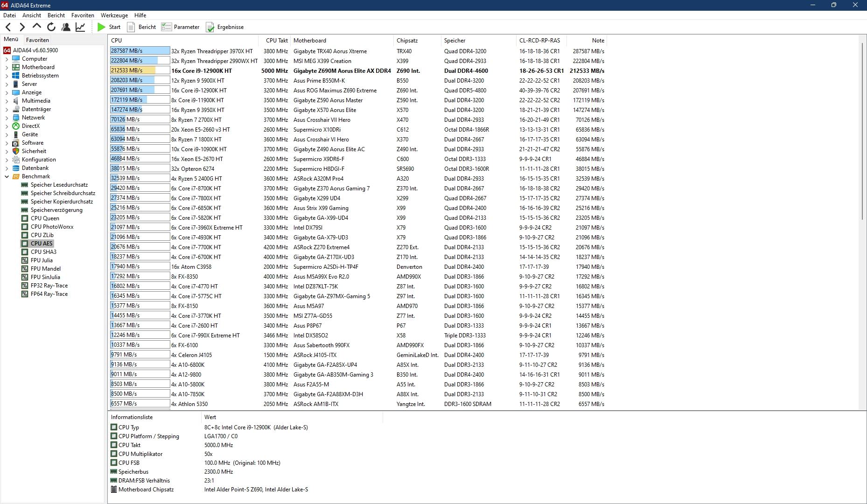Image resolution: width=867 pixels, height=504 pixels.
Task: Refresh the current view
Action: (51, 27)
